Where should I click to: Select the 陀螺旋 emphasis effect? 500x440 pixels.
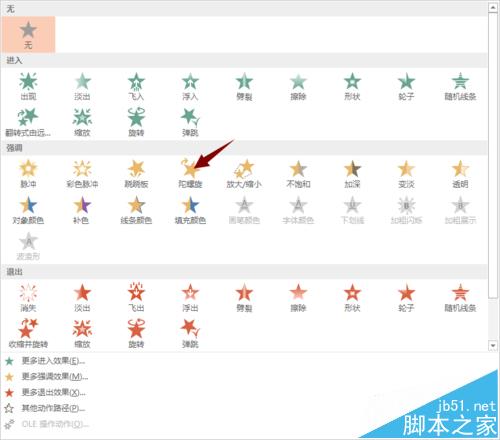tap(190, 174)
